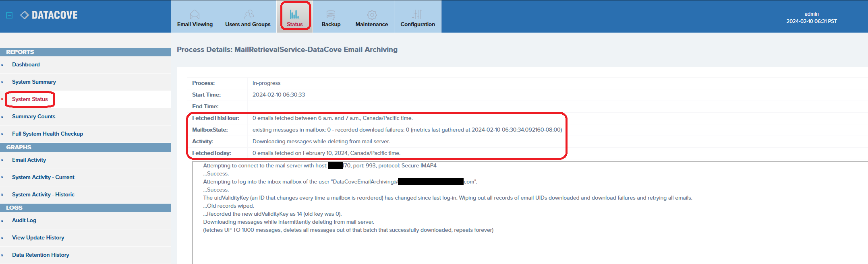Click the DataCove diamond logo
This screenshot has height=264, width=868.
[x=25, y=15]
